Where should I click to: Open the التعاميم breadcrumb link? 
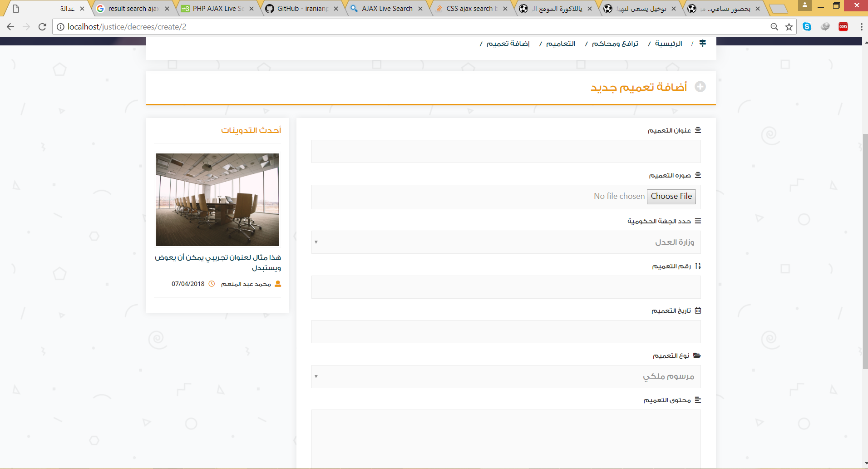(560, 44)
